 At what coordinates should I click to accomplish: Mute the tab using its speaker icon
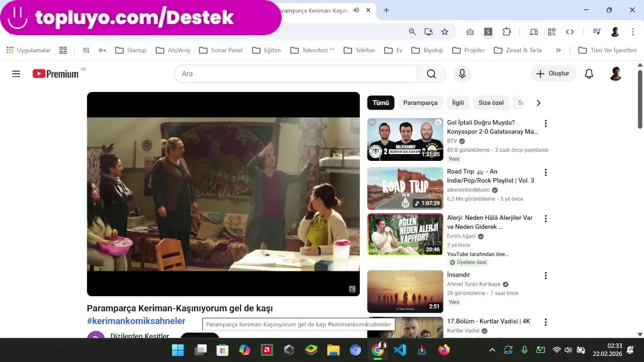point(356,10)
